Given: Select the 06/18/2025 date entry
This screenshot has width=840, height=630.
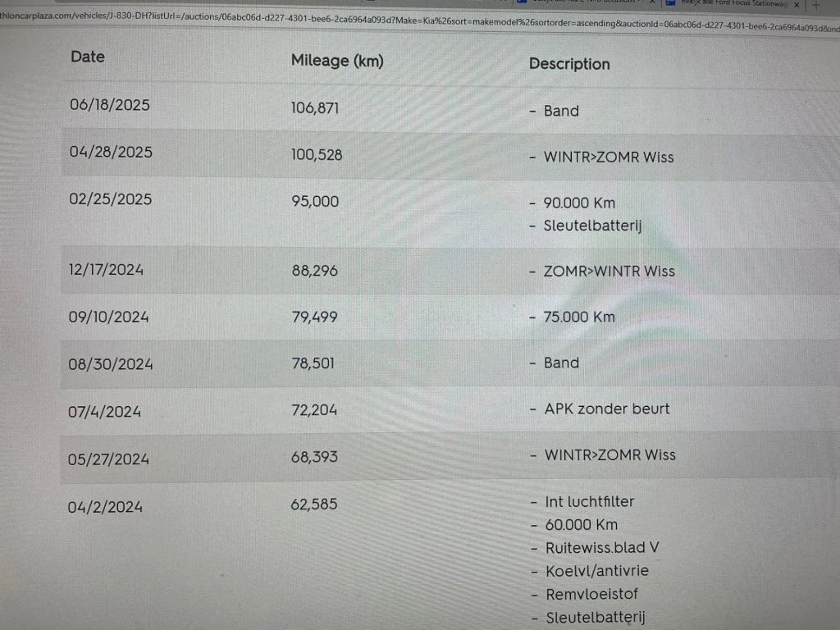Looking at the screenshot, I should click(110, 105).
